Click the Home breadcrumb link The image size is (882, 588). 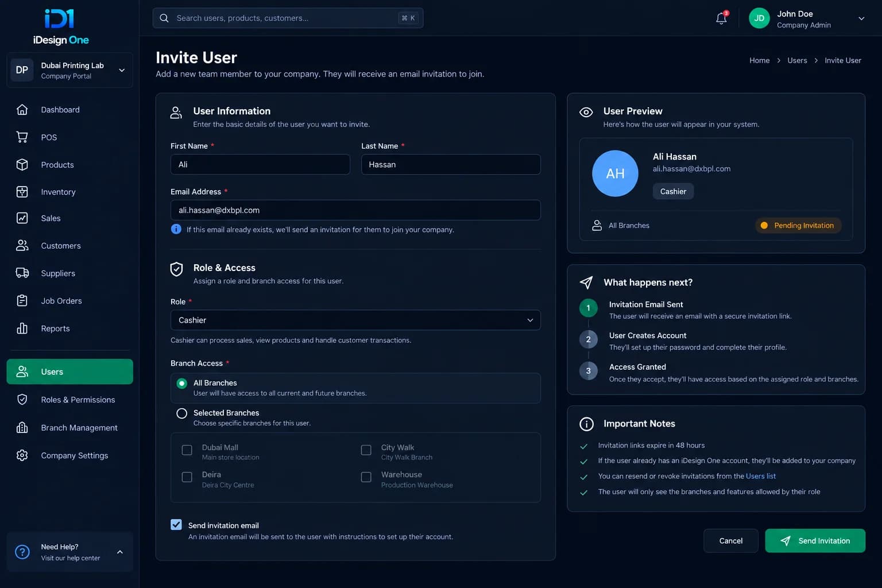[759, 60]
